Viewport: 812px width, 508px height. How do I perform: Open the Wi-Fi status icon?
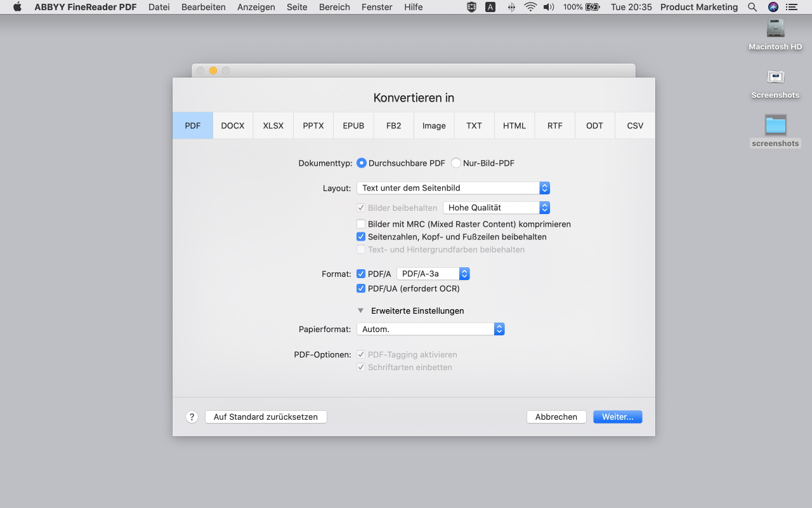[530, 7]
